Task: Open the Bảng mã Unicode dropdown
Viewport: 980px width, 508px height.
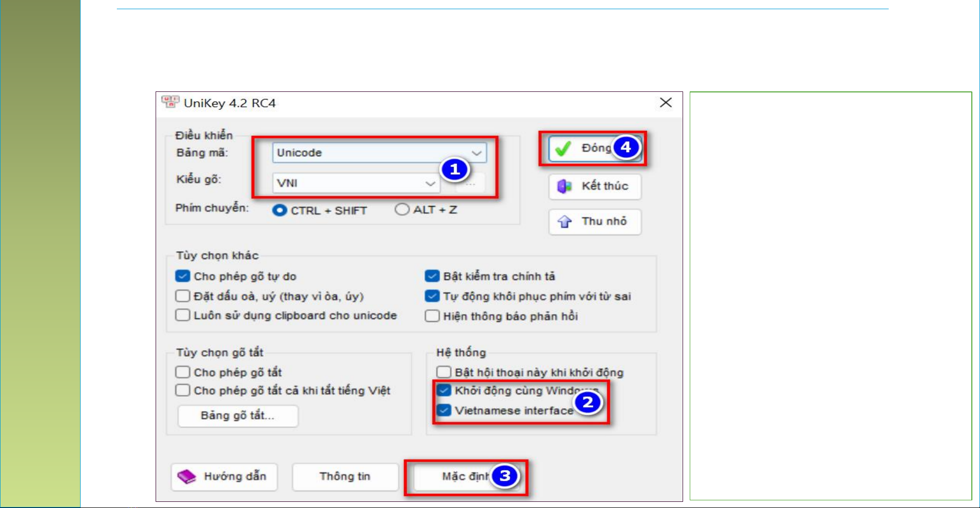Action: click(379, 153)
